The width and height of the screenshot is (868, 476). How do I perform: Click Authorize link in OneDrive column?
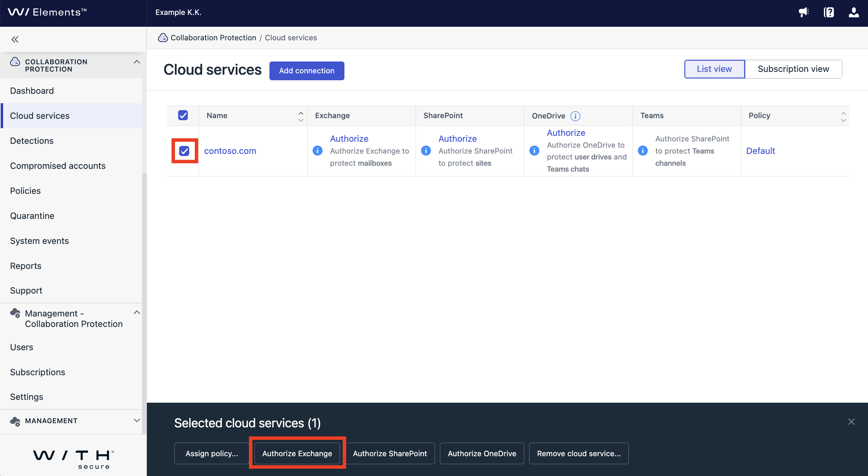[x=566, y=133]
